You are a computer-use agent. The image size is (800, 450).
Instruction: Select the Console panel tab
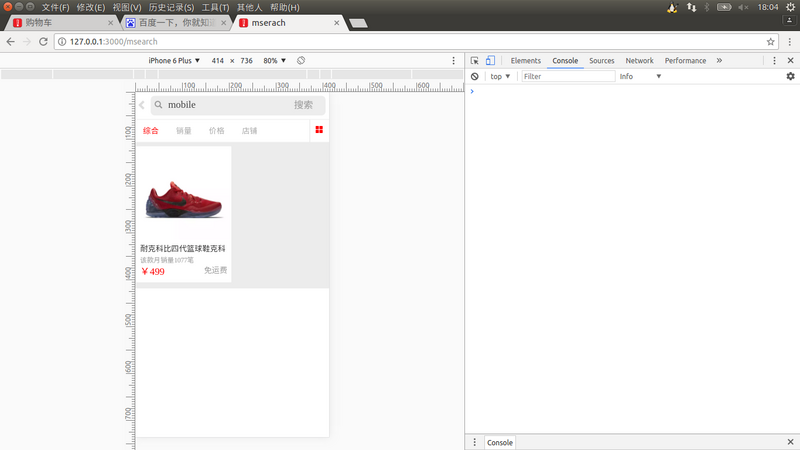tap(565, 60)
